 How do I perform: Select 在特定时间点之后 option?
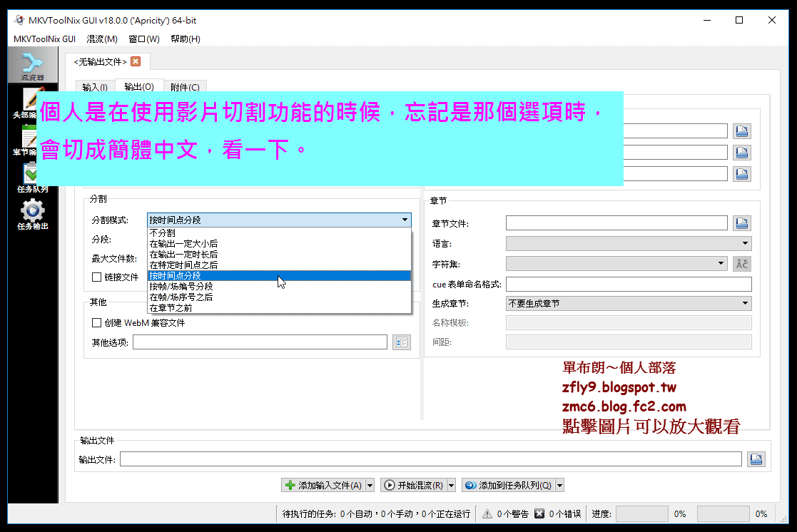[279, 265]
